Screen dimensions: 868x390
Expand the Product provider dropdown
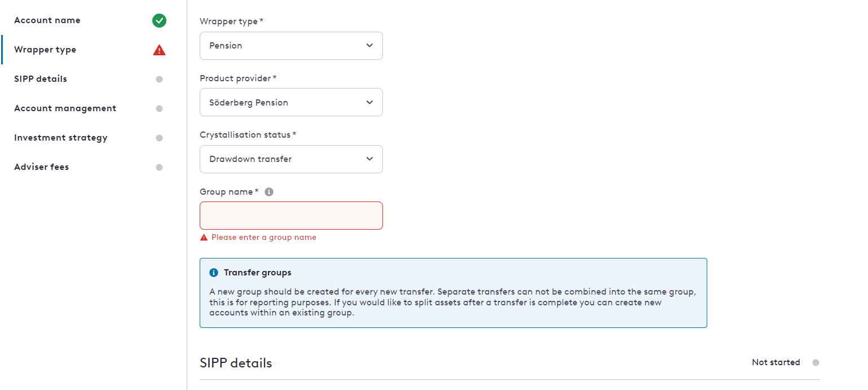pos(291,102)
